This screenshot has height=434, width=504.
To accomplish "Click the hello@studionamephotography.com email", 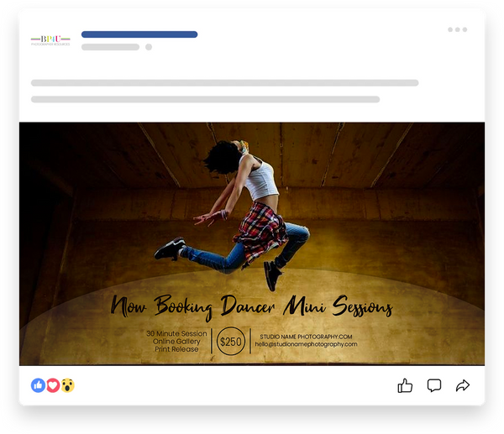I will 306,344.
